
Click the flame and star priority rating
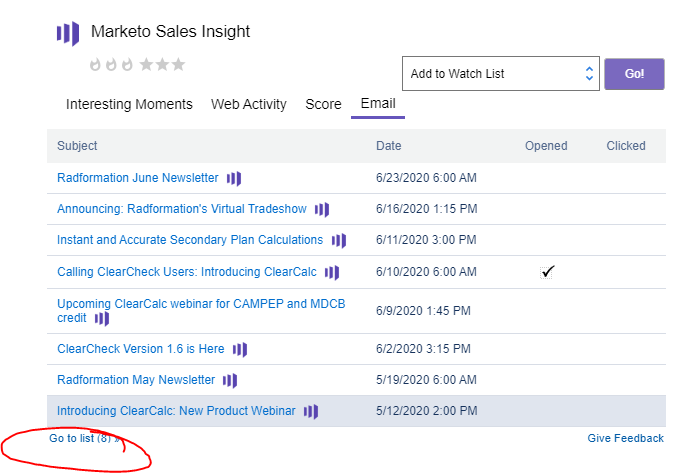tap(137, 65)
